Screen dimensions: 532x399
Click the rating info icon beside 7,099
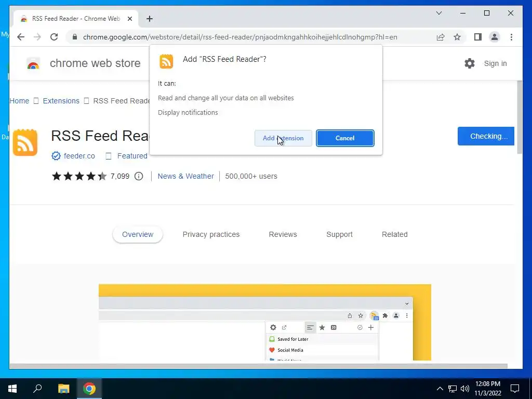[139, 176]
